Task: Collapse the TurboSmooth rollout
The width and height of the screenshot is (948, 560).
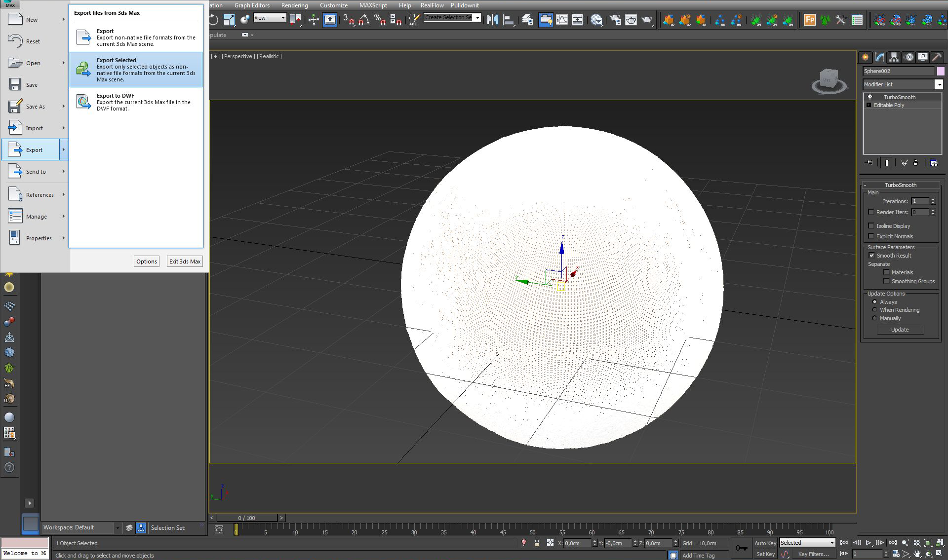Action: point(901,185)
